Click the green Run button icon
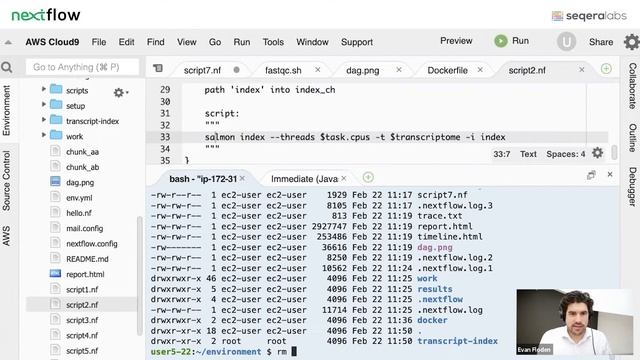Image resolution: width=640 pixels, height=360 pixels. pyautogui.click(x=501, y=41)
